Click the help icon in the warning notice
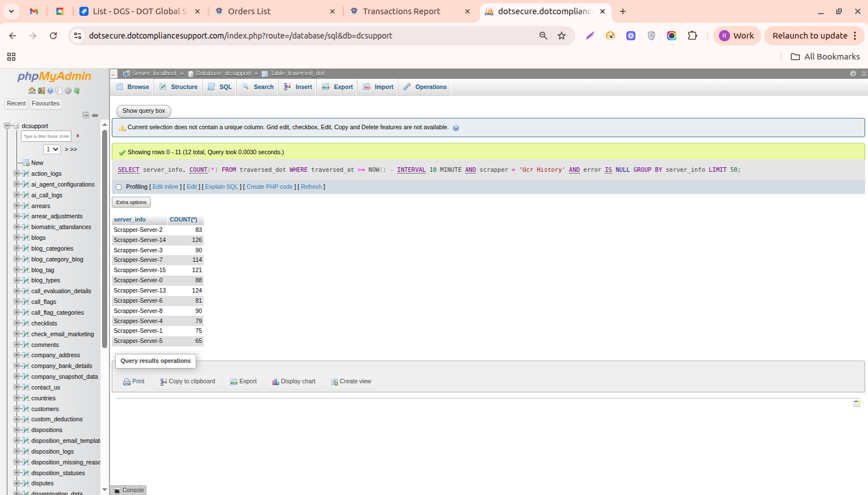 tap(456, 128)
